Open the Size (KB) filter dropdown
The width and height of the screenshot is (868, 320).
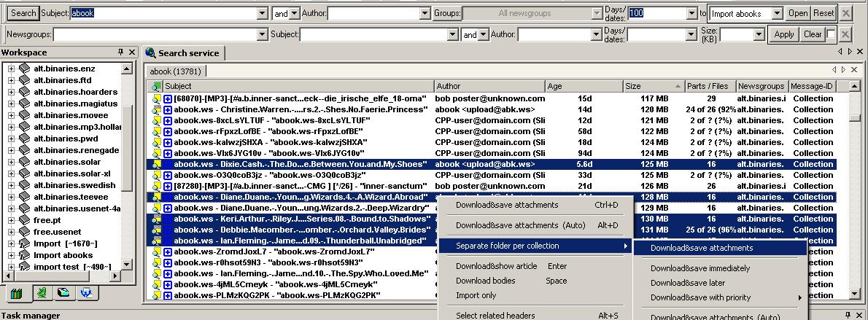759,34
